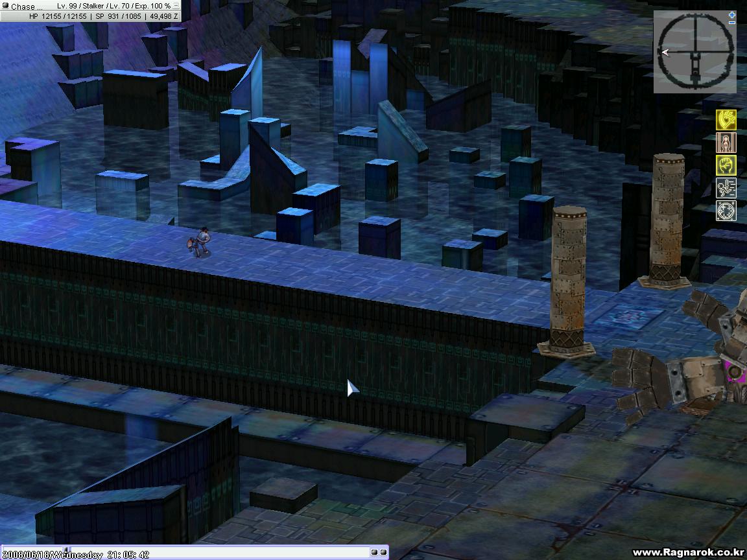
Task: Click the 'Lv. 99 / Stalker' level text
Action: pos(80,6)
